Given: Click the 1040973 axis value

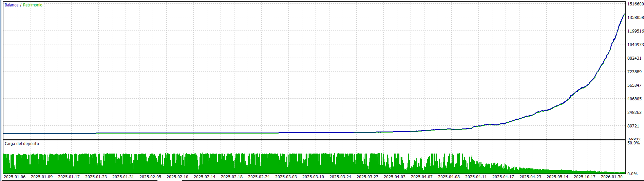Looking at the screenshot, I should point(636,45).
